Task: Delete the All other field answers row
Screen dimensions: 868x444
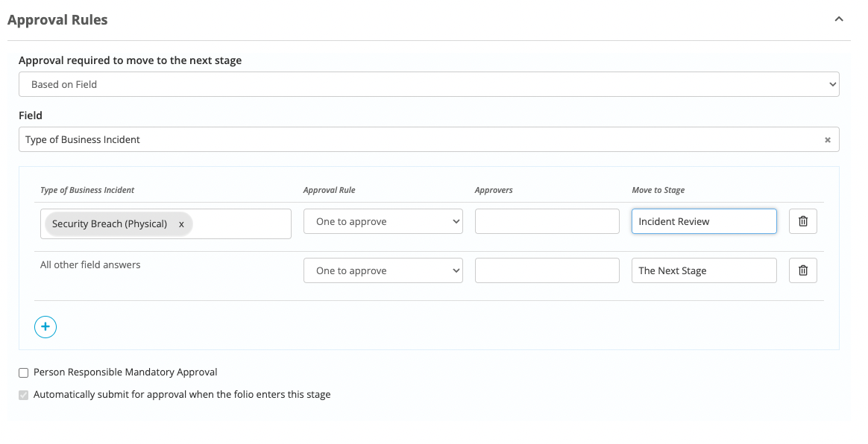Action: point(802,270)
